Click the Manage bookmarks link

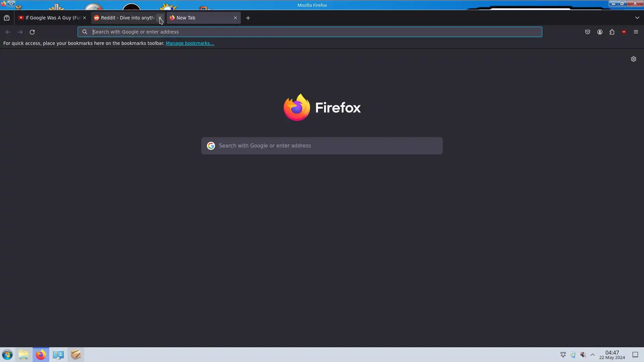pyautogui.click(x=190, y=43)
